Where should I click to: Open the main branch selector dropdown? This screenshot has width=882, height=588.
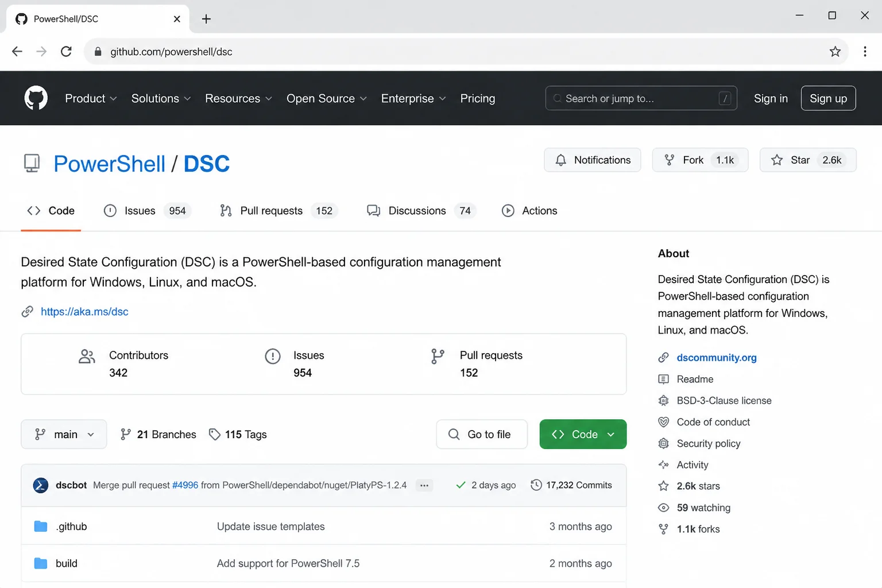[x=64, y=435]
